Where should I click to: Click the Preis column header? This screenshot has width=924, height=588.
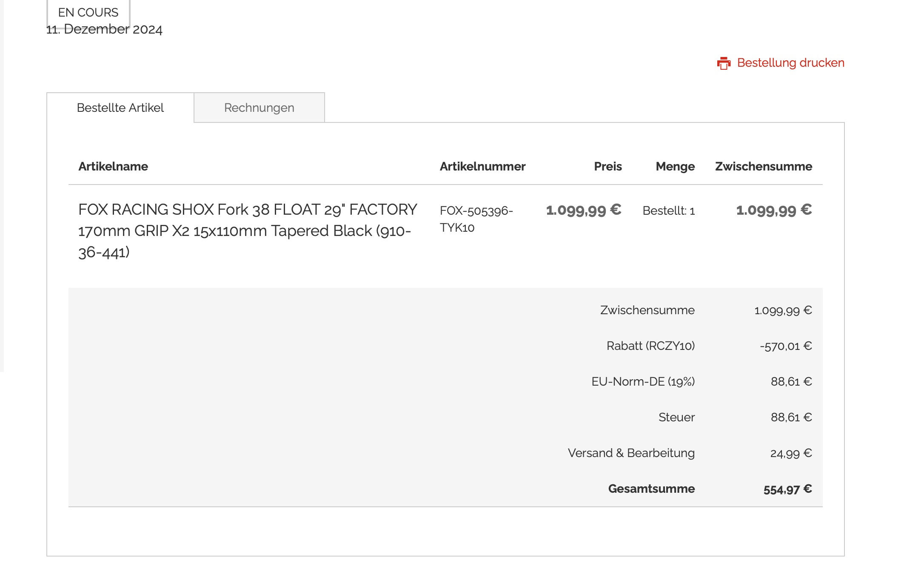[607, 167]
